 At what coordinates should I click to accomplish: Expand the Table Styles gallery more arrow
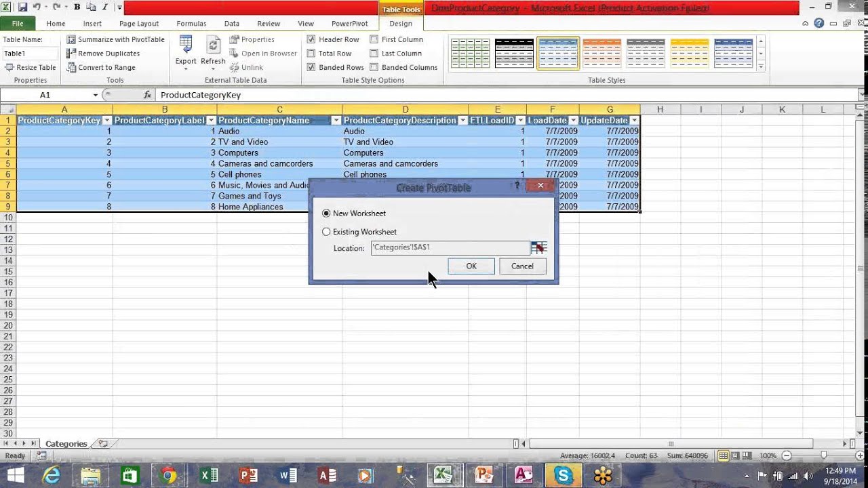pos(761,67)
